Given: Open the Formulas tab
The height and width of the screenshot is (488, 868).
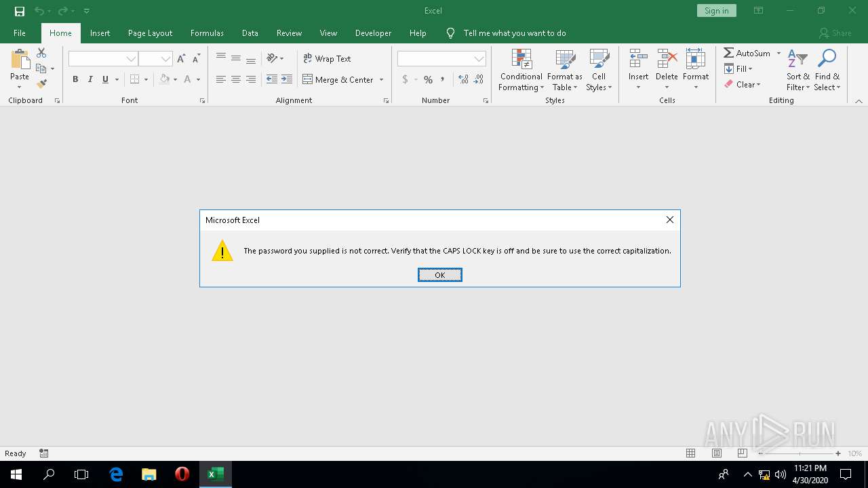Looking at the screenshot, I should [x=207, y=33].
